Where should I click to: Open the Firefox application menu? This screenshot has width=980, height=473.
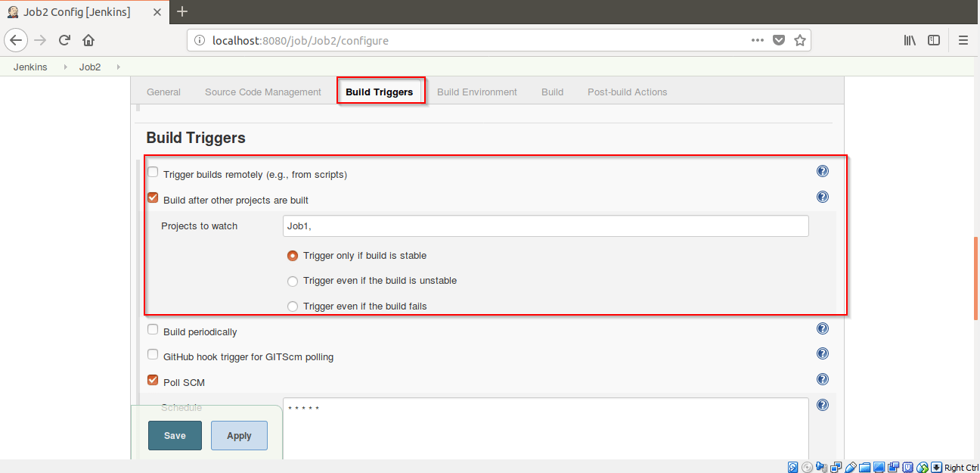coord(963,39)
